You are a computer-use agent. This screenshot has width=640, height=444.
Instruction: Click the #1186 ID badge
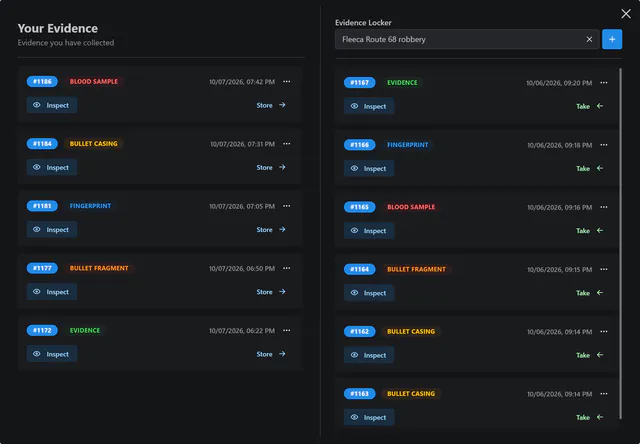click(x=42, y=81)
